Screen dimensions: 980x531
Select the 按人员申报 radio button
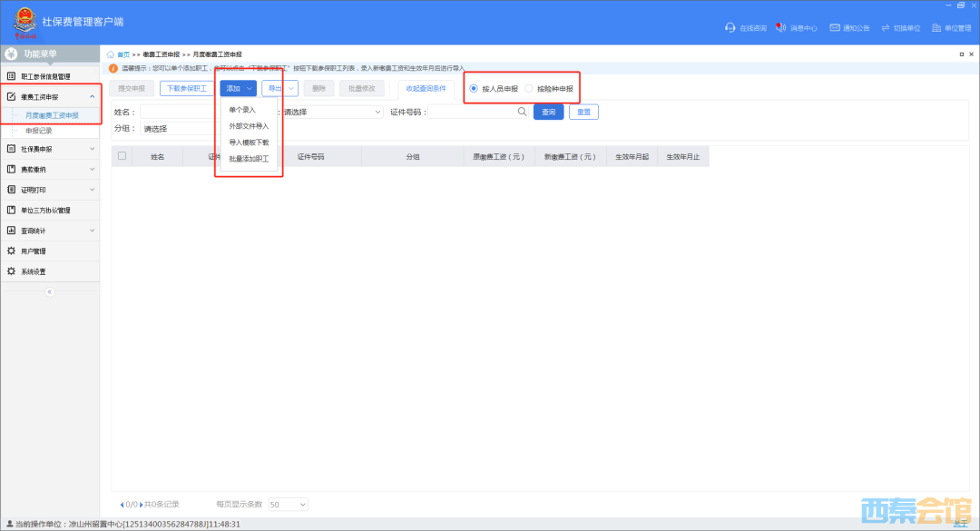(474, 89)
